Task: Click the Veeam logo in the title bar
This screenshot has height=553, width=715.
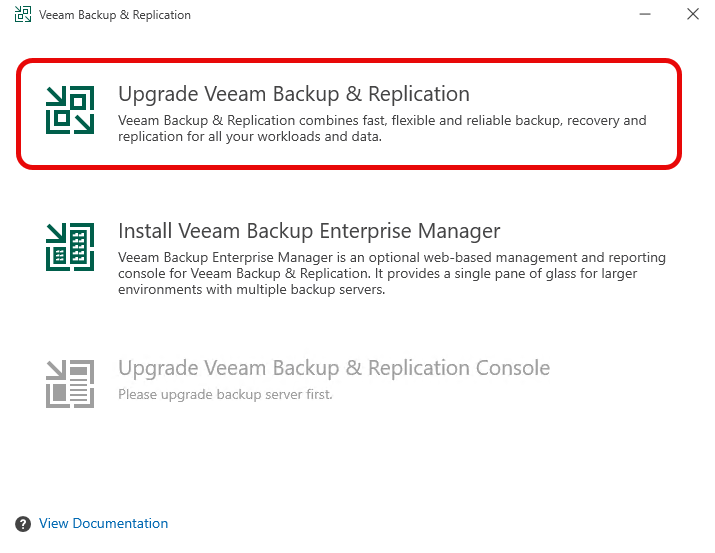Action: tap(22, 15)
